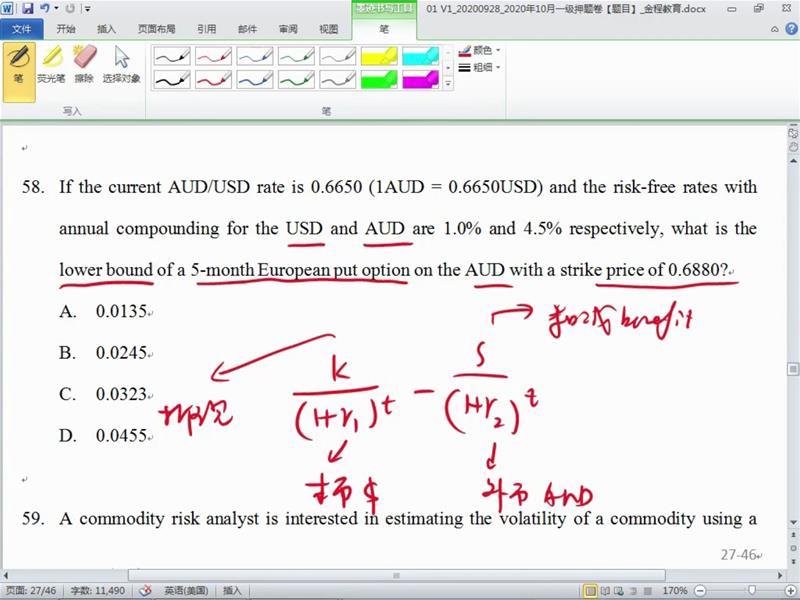The image size is (800, 600).
Task: Select the 笔 (Pen) tool
Action: point(18,64)
